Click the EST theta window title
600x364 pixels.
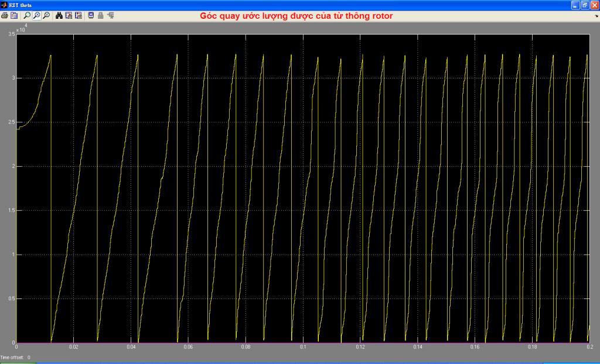click(22, 5)
